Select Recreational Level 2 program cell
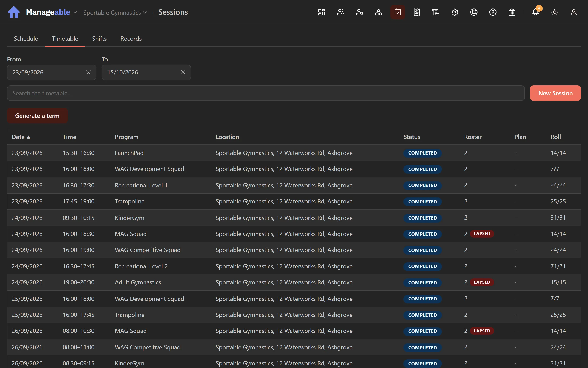588x368 pixels. 141,266
